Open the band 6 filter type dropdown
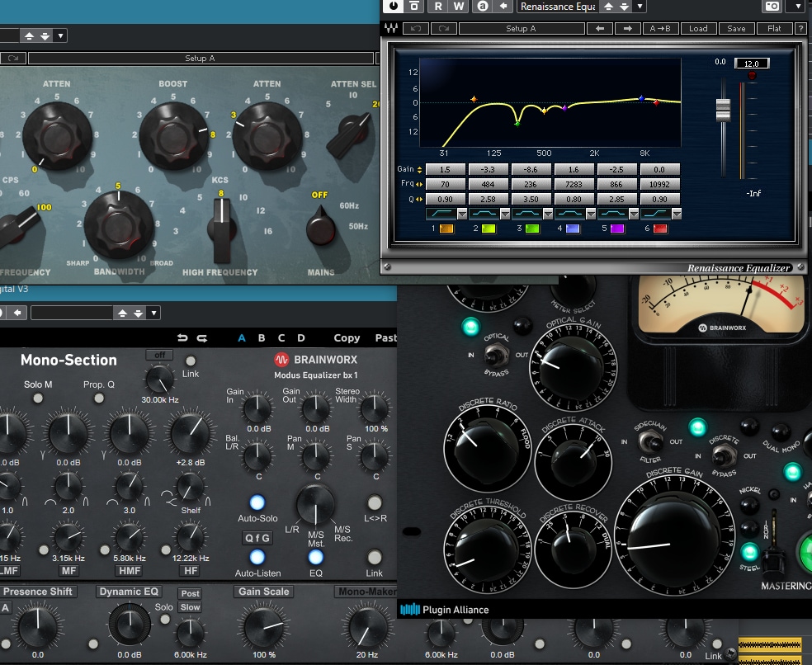Image resolution: width=812 pixels, height=665 pixels. [677, 214]
